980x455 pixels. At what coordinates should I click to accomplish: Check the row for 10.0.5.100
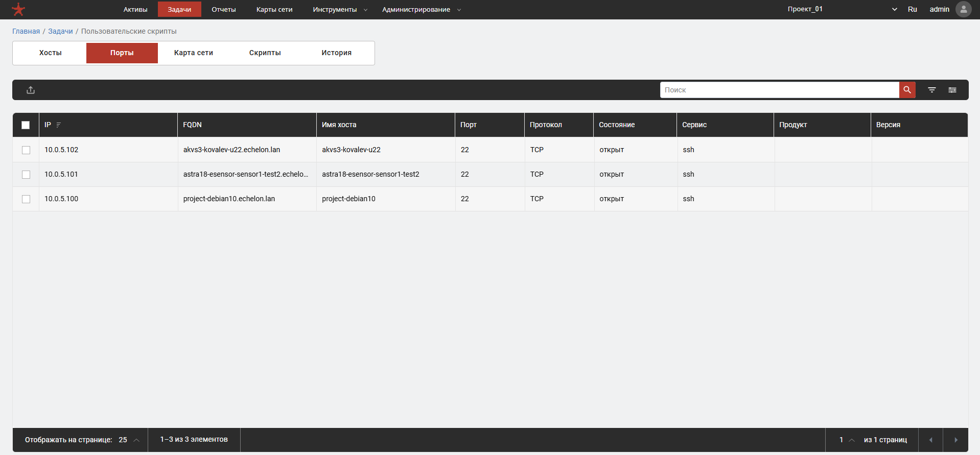pyautogui.click(x=26, y=199)
